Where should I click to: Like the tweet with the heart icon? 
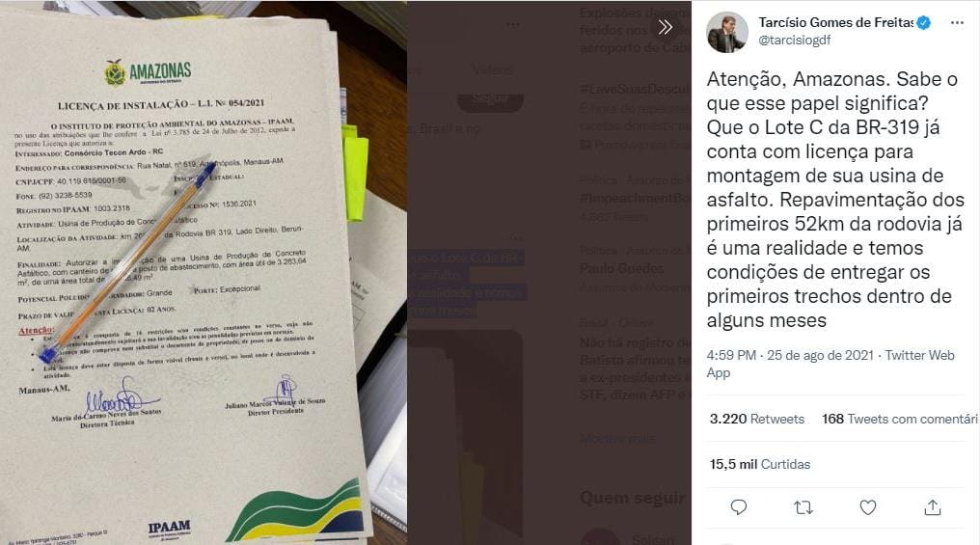867,507
